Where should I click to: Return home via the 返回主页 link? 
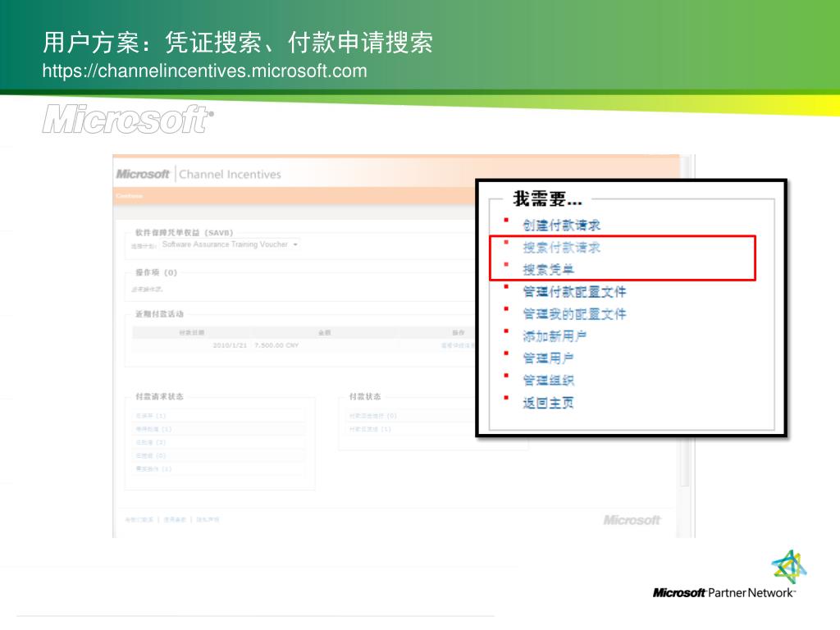(548, 402)
